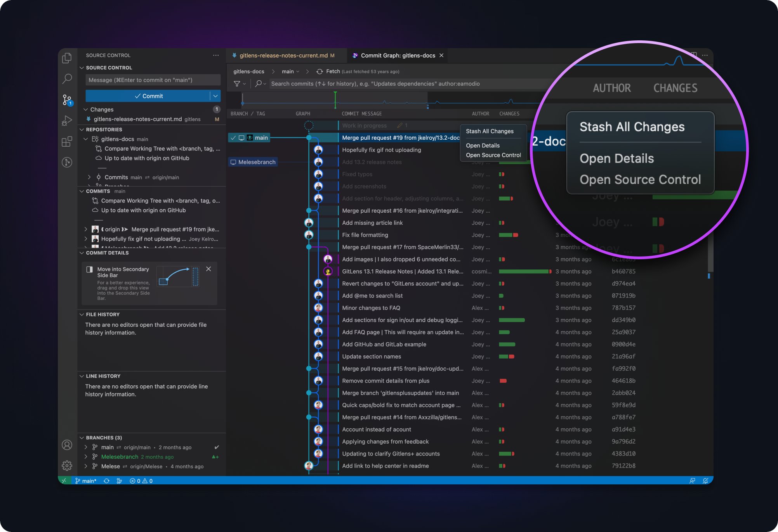Click the main* branch in status bar
778x532 pixels.
point(85,481)
